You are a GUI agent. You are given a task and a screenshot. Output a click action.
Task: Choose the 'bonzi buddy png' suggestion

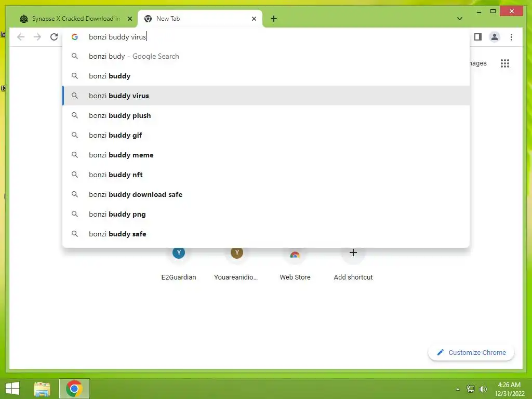[x=266, y=214]
